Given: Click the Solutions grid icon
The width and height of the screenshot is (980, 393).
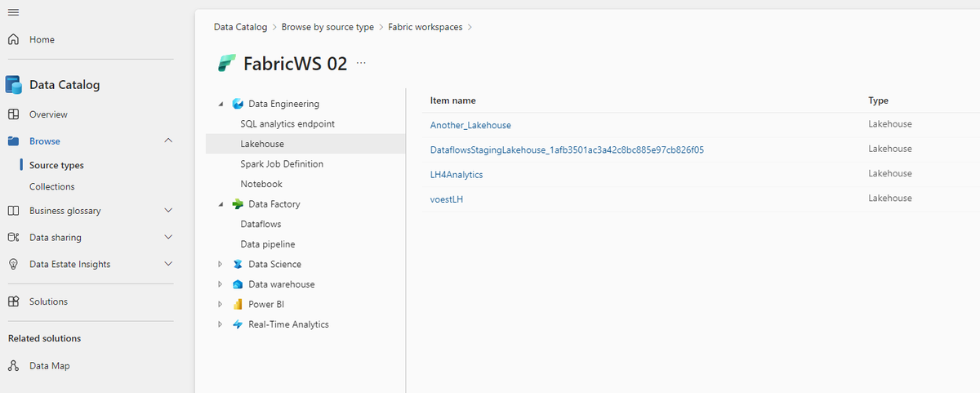Looking at the screenshot, I should click(13, 301).
